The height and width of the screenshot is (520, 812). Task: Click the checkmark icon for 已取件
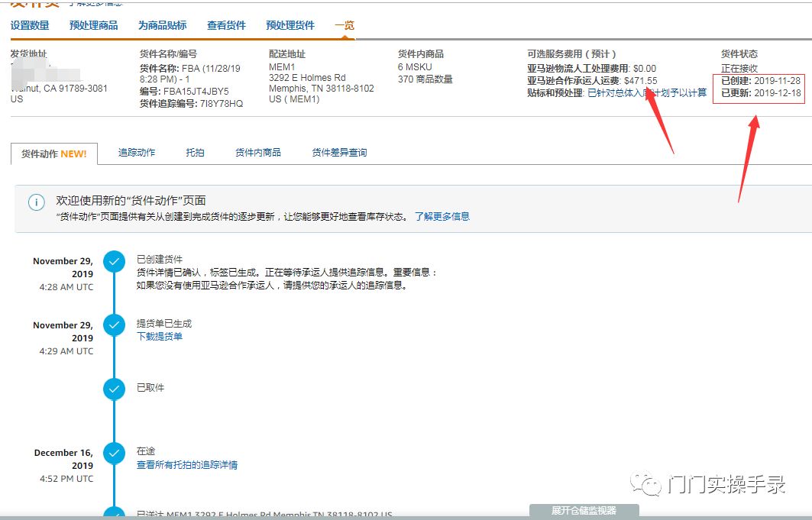pyautogui.click(x=114, y=389)
